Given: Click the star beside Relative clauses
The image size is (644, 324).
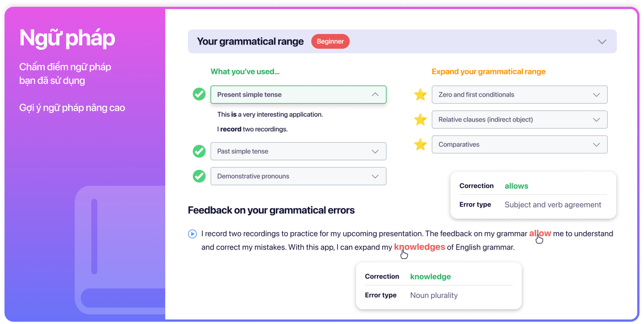Looking at the screenshot, I should point(420,119).
